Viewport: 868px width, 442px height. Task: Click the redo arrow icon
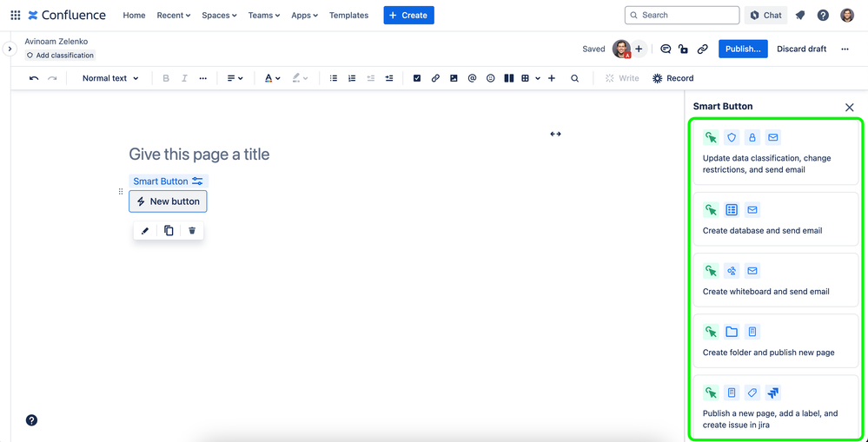[52, 78]
